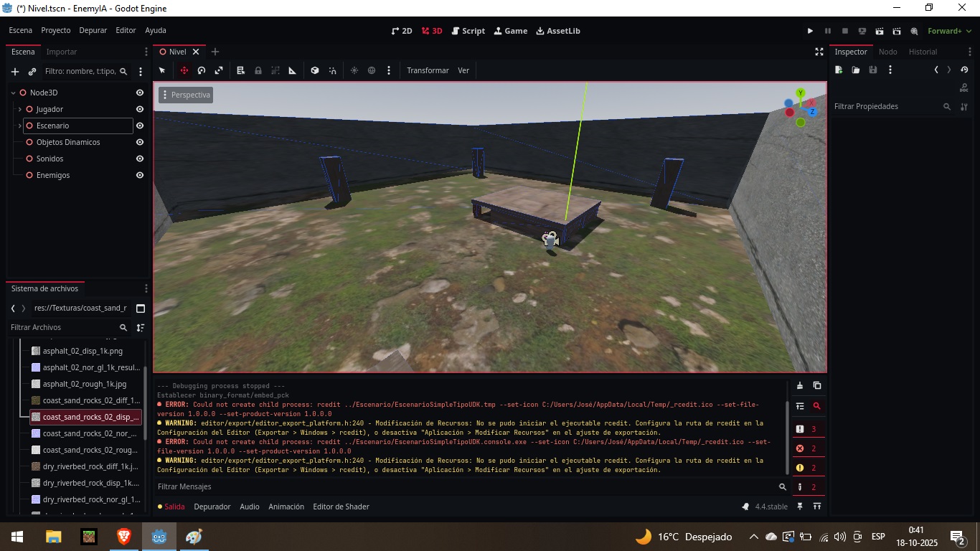Expand the Escenario node children
The image size is (980, 551).
(x=19, y=126)
